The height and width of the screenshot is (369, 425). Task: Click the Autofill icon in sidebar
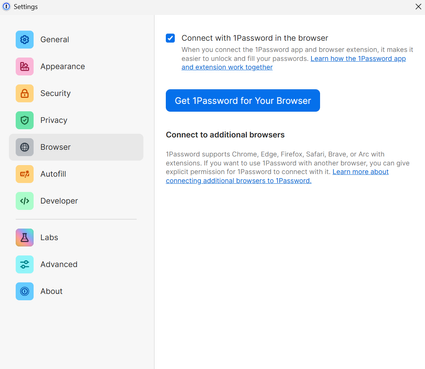click(x=24, y=174)
